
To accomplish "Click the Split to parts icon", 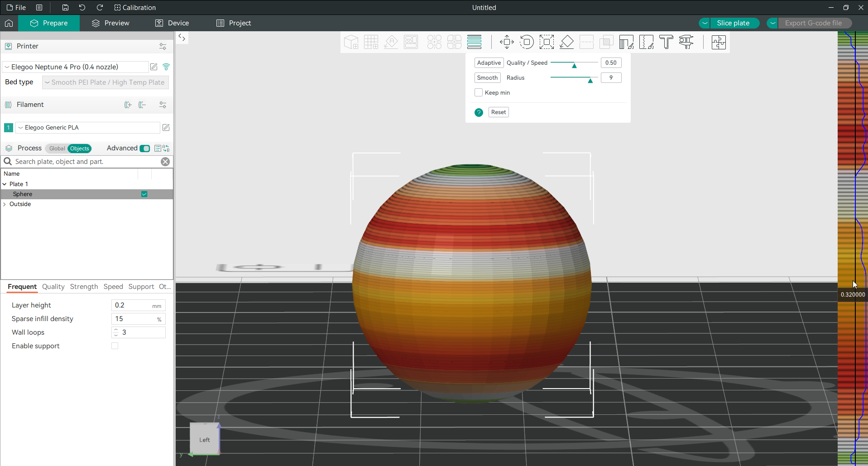I will click(454, 42).
